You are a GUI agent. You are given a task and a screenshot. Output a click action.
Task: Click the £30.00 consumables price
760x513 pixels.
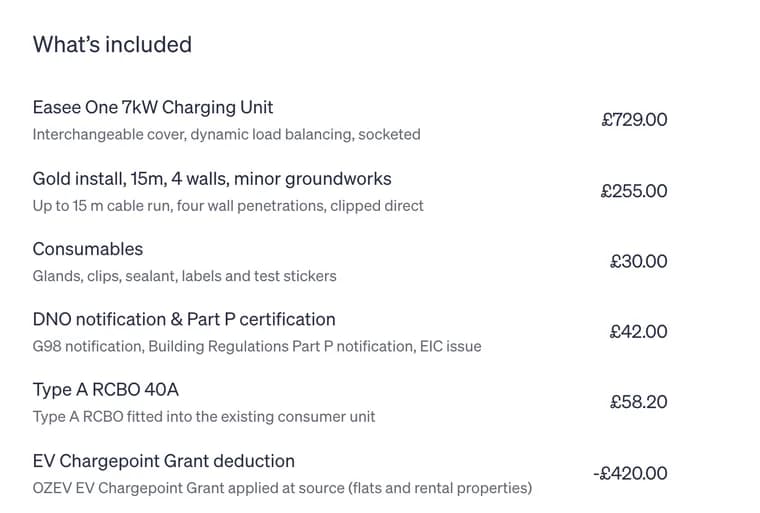coord(638,261)
